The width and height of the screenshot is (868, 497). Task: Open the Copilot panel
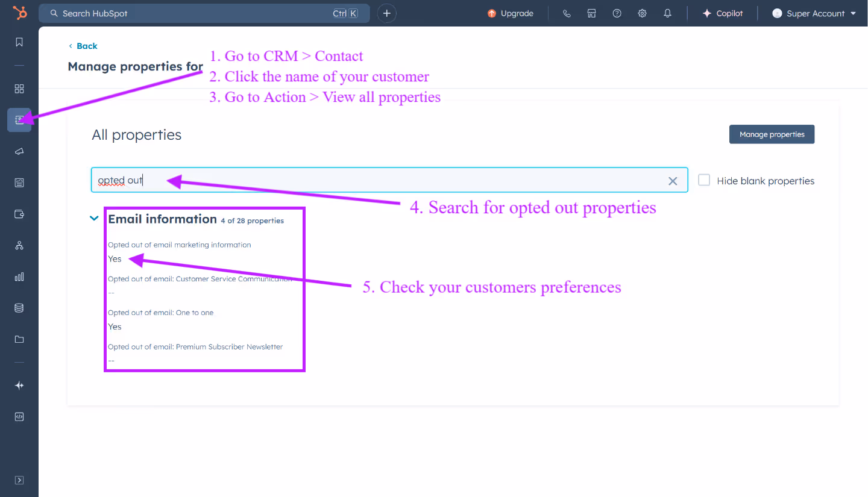pyautogui.click(x=722, y=13)
